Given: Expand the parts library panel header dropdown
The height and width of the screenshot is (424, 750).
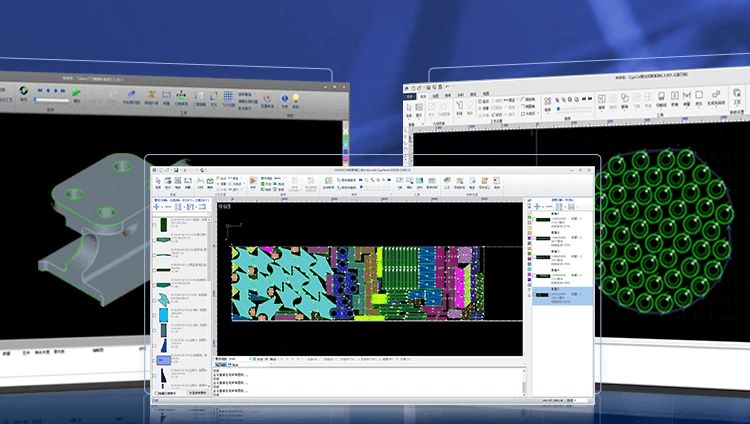Looking at the screenshot, I should (206, 200).
